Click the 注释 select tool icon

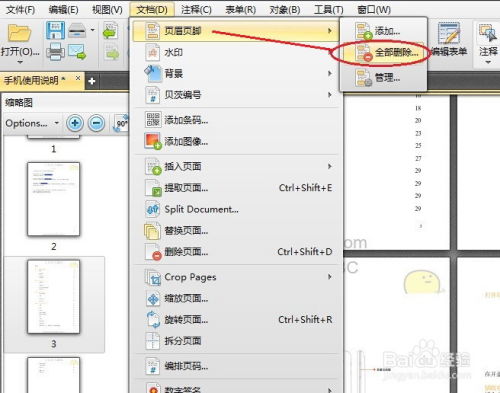click(x=488, y=32)
